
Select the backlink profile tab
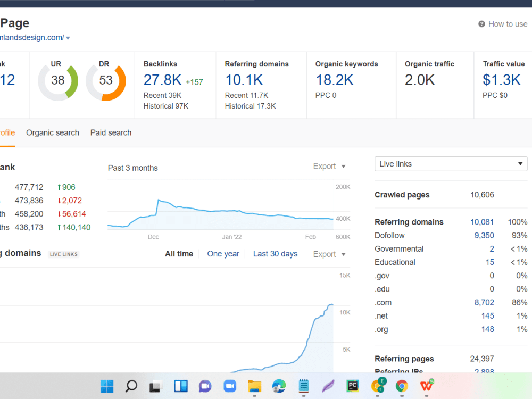tap(7, 132)
